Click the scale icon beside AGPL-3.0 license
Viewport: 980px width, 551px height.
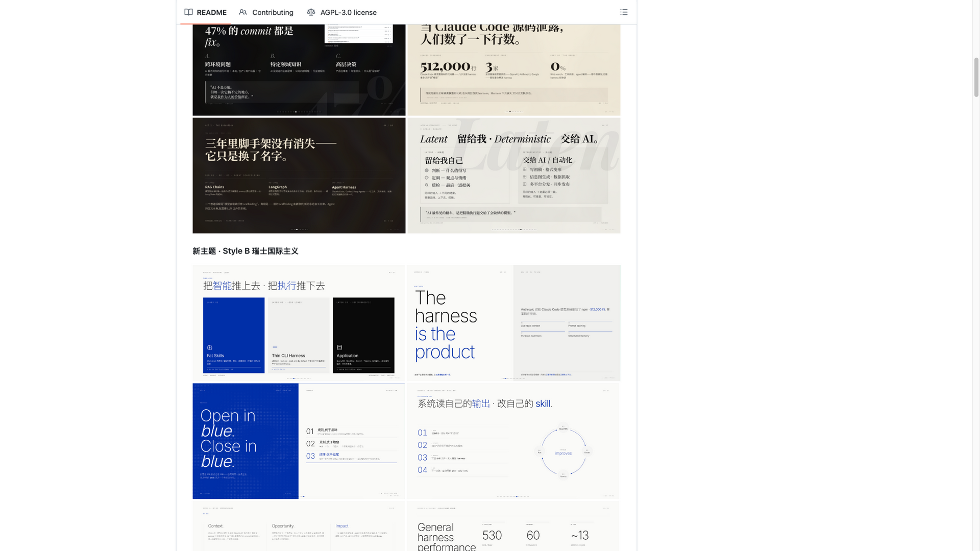tap(311, 12)
